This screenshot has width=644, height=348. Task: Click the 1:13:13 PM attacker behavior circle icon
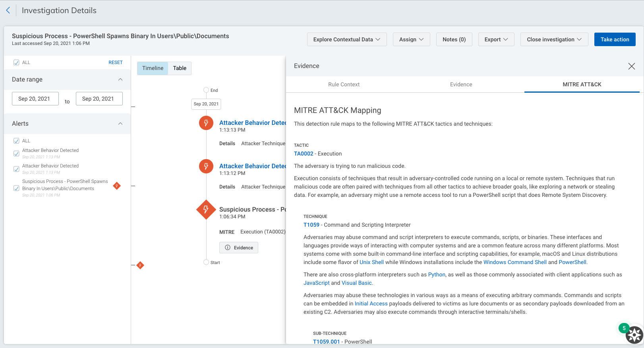(206, 123)
